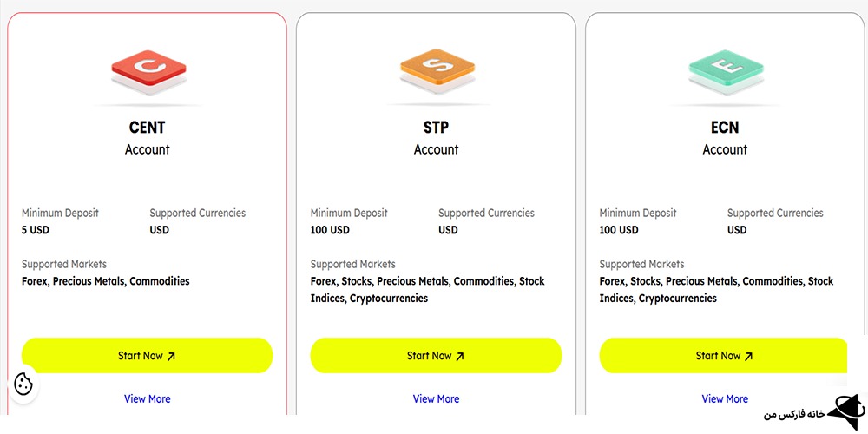
Task: Click ECN supported markets list text
Action: click(716, 290)
